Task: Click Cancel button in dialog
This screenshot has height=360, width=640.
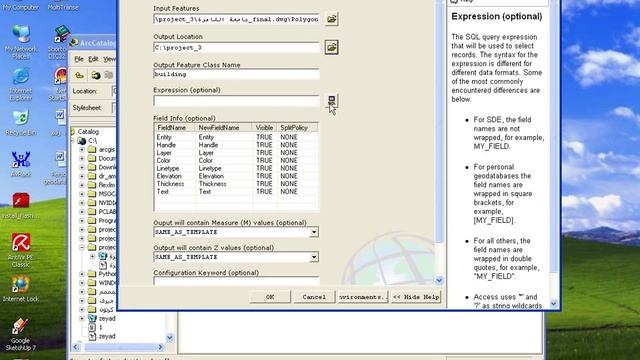Action: tap(314, 297)
